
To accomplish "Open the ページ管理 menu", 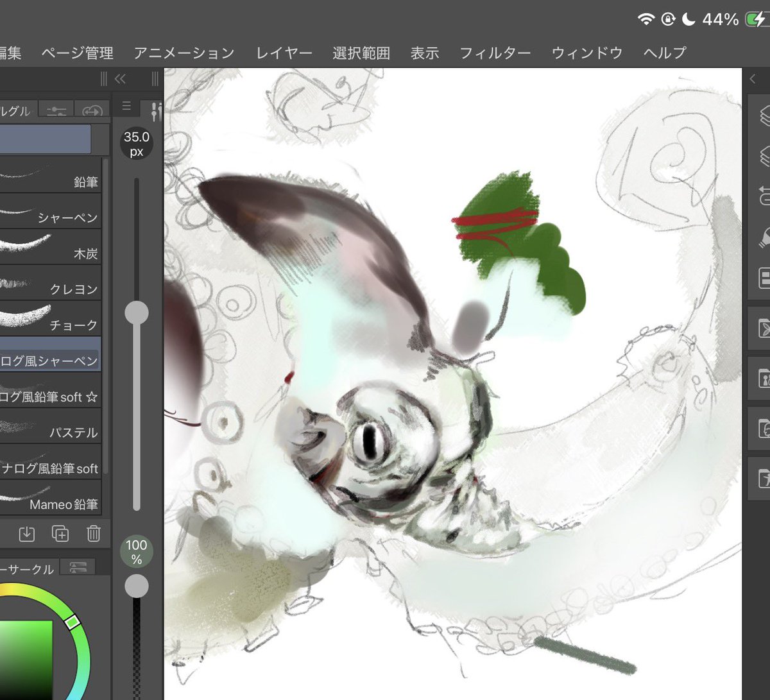I will [x=77, y=53].
